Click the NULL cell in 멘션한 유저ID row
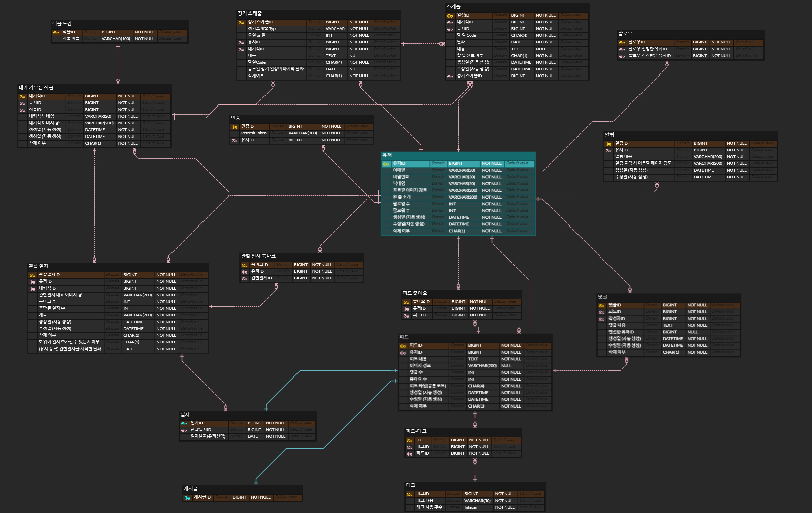 (692, 332)
